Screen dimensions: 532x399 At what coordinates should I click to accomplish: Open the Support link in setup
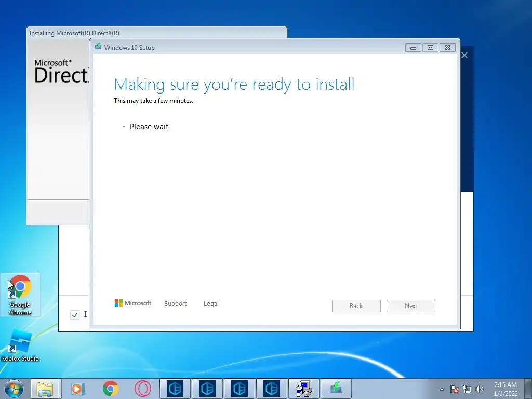[x=176, y=303]
